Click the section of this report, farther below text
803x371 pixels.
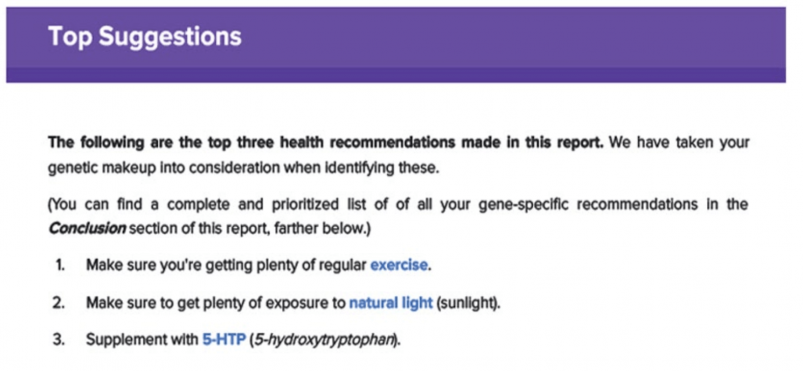[249, 229]
